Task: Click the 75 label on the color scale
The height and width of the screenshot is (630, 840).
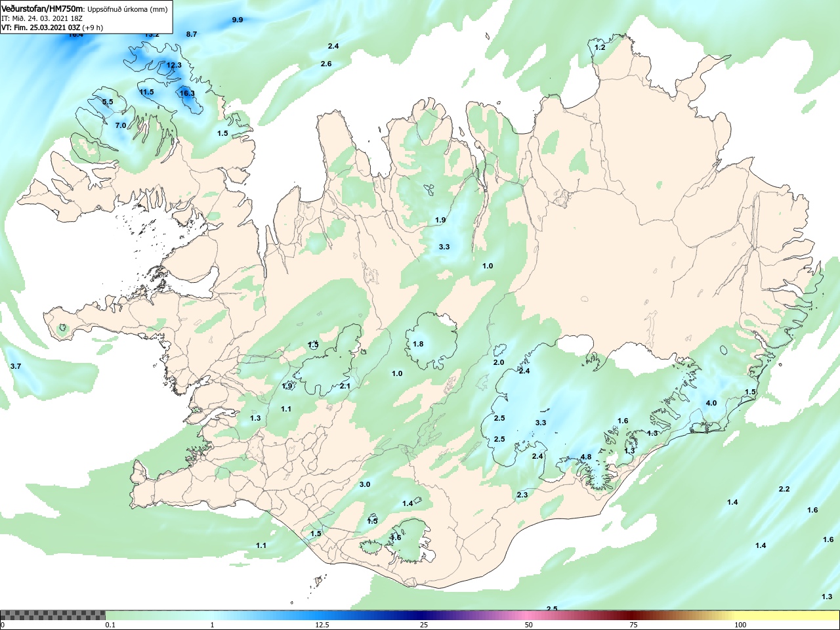Action: coord(633,625)
